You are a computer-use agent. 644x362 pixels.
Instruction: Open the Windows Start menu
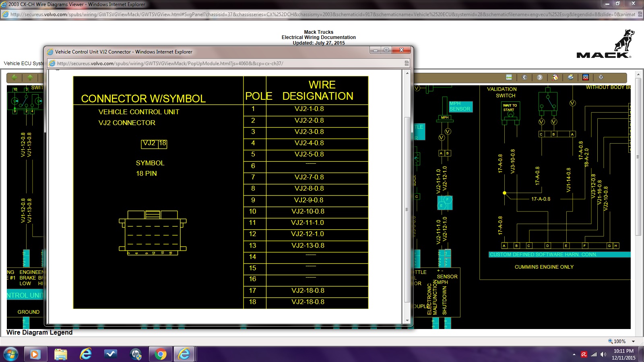(x=11, y=354)
